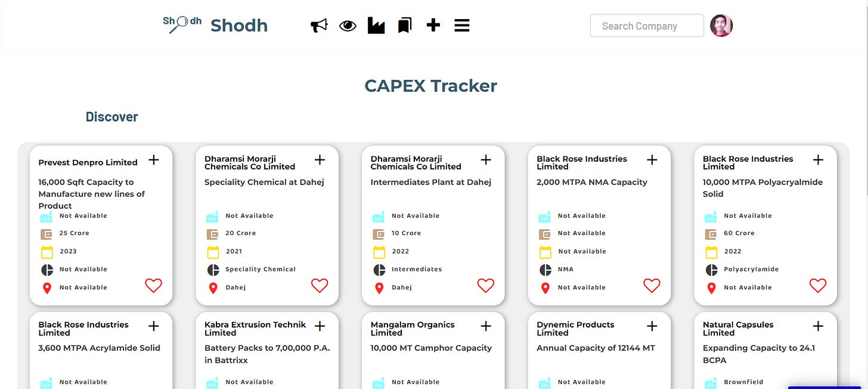Open 2,000 MTPA NMA Capacity title

click(592, 182)
